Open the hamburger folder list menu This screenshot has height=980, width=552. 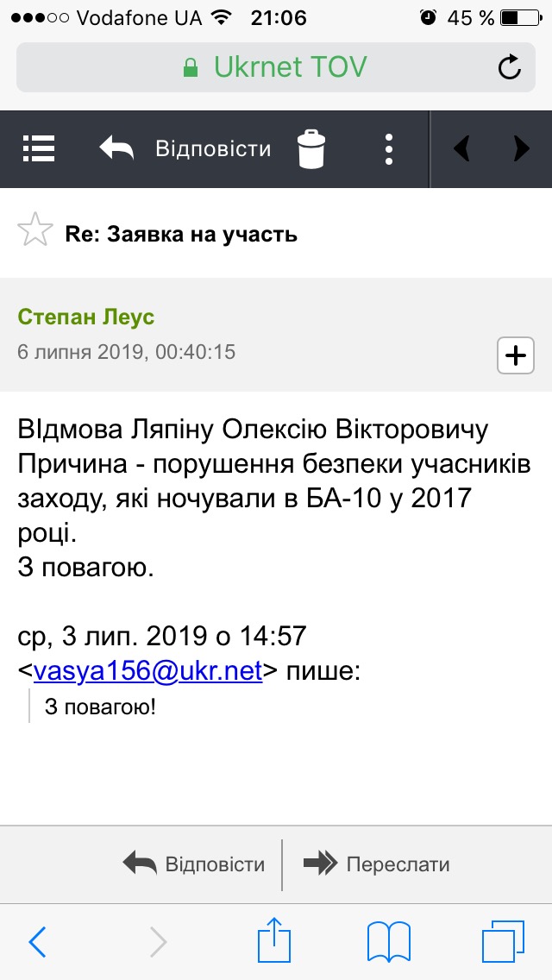tap(39, 148)
